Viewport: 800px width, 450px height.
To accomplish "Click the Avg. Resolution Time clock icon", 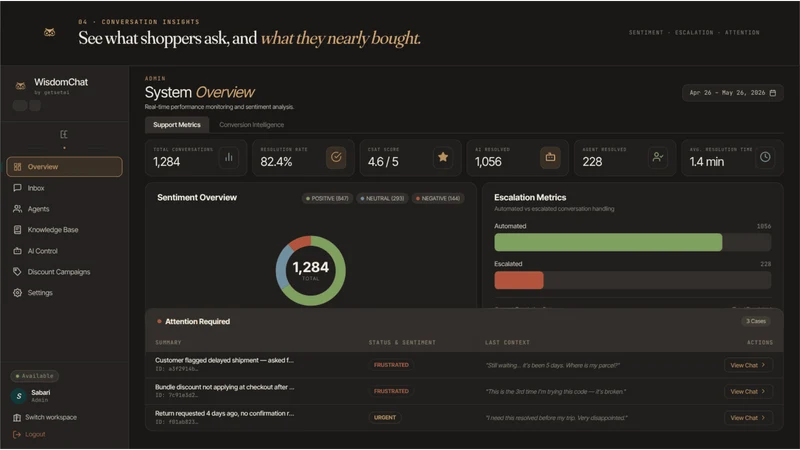I will 765,157.
